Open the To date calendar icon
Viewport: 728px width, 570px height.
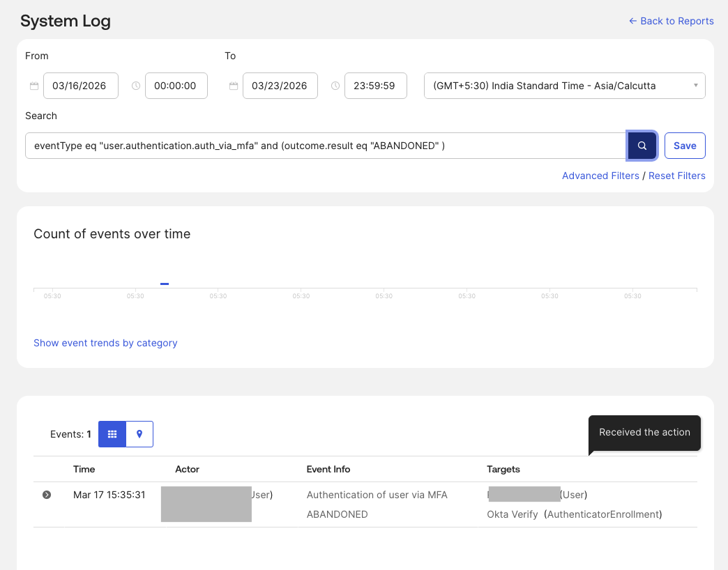pyautogui.click(x=234, y=85)
